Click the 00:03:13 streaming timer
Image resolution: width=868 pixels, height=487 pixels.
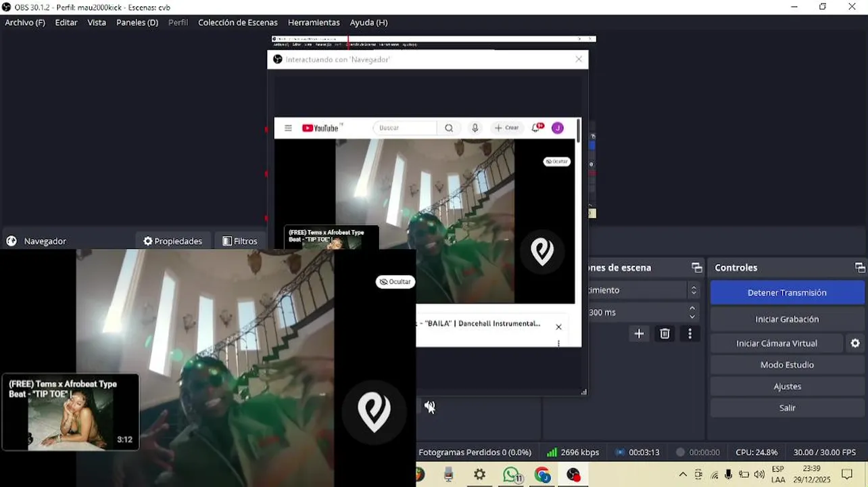coord(637,453)
